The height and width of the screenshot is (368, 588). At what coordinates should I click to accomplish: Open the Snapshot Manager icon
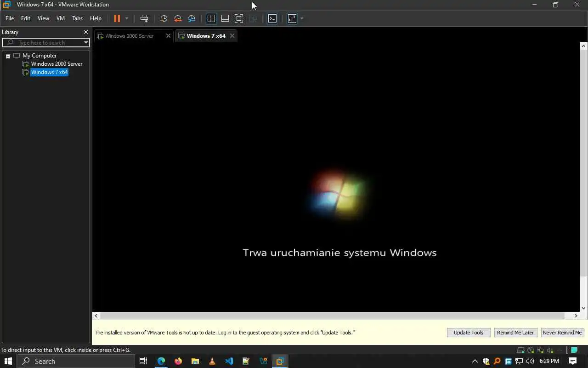pyautogui.click(x=192, y=18)
